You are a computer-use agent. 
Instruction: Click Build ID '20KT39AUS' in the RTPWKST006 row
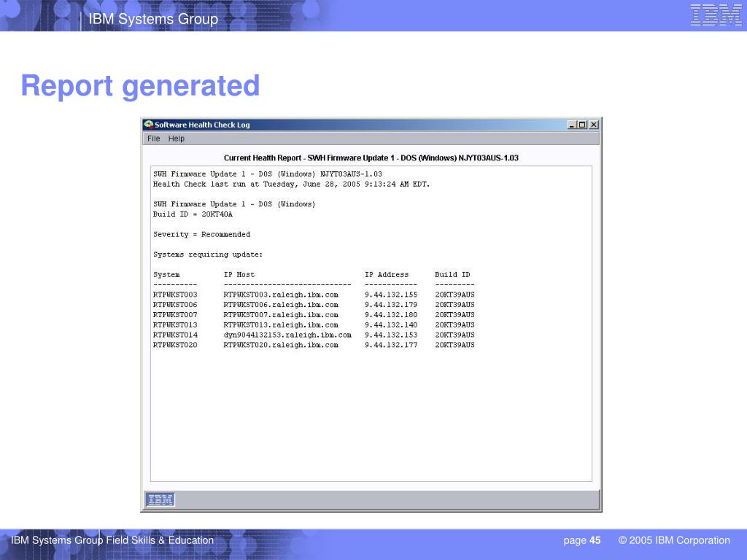pyautogui.click(x=454, y=305)
